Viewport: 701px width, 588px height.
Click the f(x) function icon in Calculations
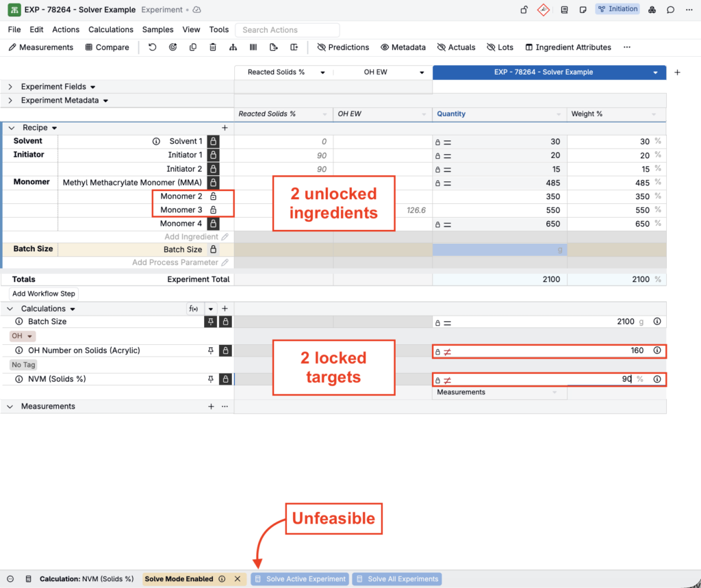click(x=194, y=309)
